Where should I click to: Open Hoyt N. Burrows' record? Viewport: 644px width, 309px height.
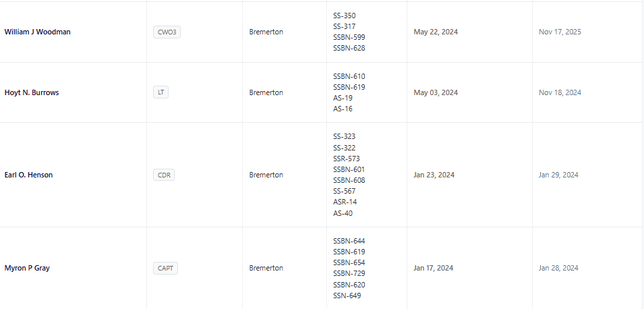32,92
